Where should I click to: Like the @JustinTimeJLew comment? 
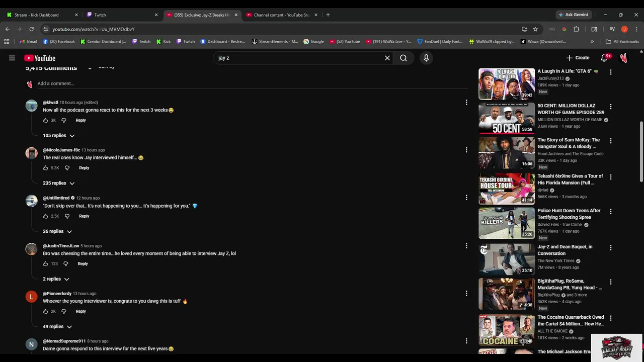[45, 263]
